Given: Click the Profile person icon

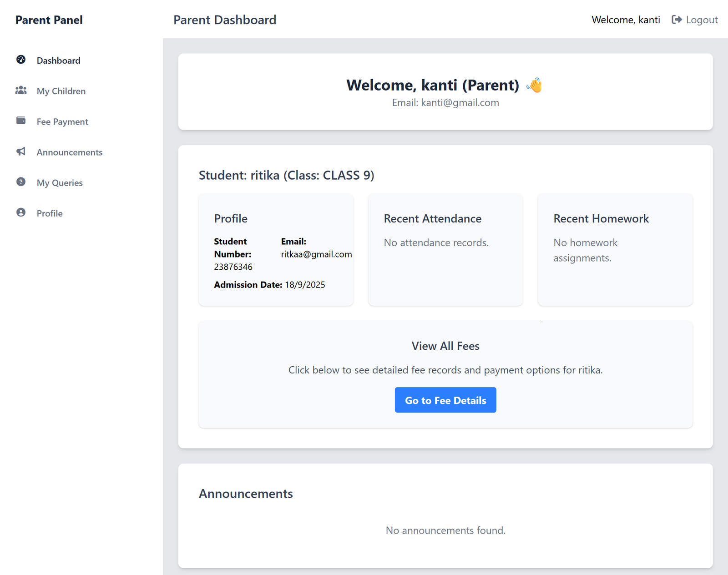Looking at the screenshot, I should pyautogui.click(x=21, y=212).
